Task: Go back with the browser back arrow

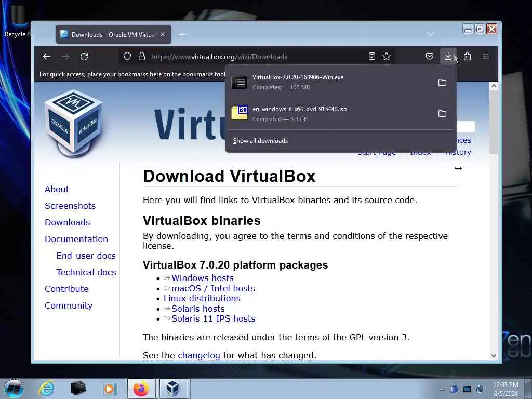Action: click(x=47, y=56)
